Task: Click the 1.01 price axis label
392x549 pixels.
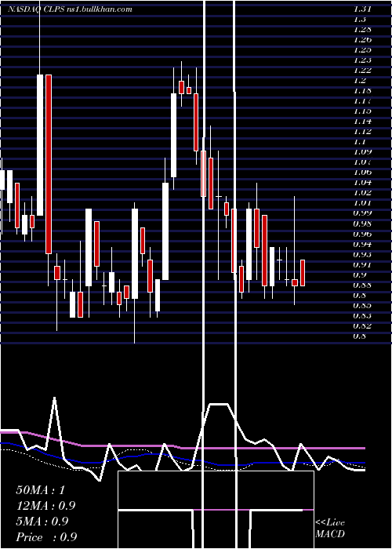Action: pos(362,203)
